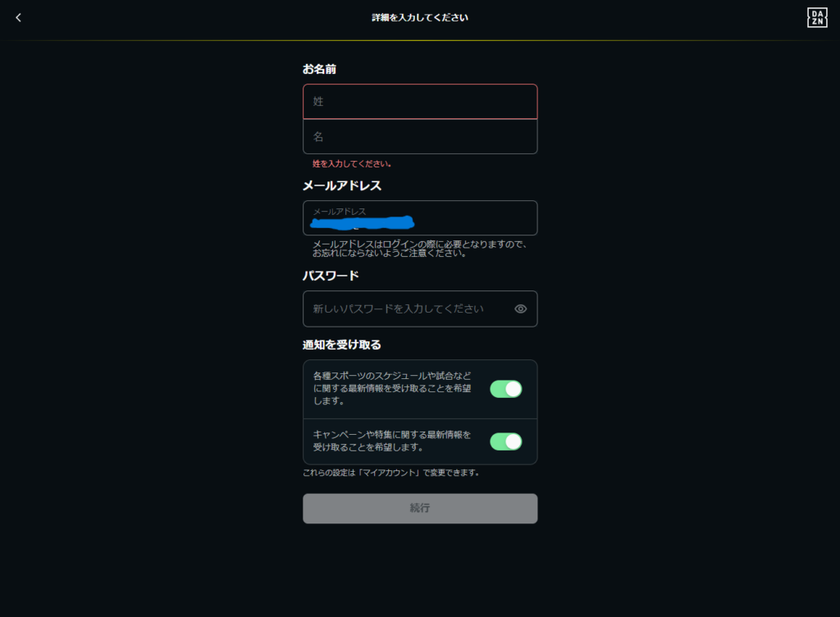Click the マイアカウント settings note

point(390,473)
